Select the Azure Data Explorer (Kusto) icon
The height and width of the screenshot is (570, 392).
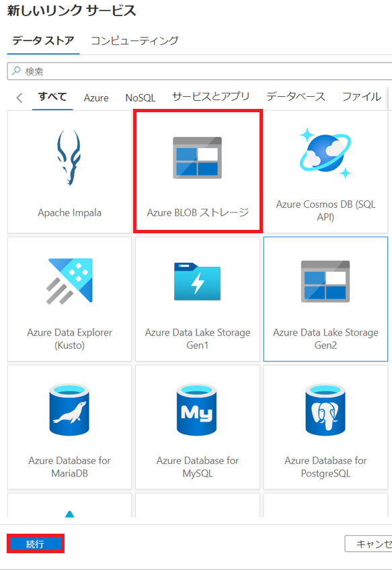click(x=69, y=281)
